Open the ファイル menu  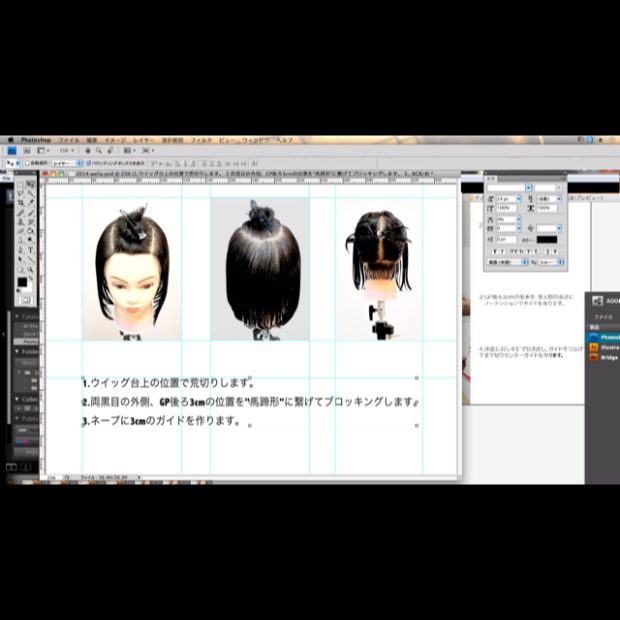coord(69,140)
